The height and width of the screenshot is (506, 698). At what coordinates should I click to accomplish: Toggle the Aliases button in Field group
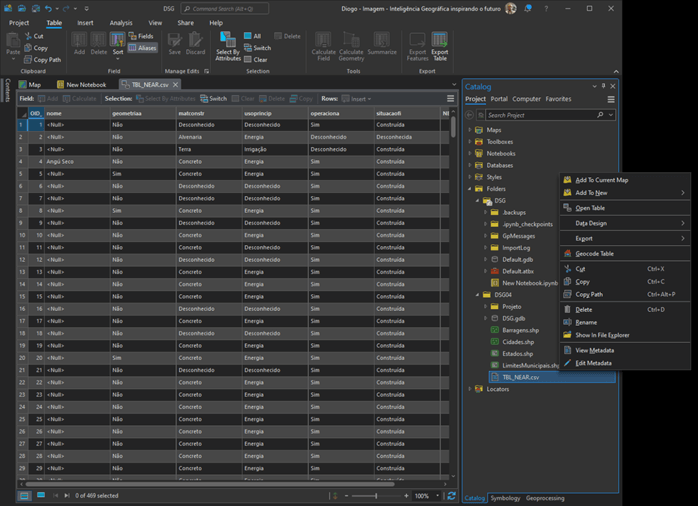click(x=142, y=48)
